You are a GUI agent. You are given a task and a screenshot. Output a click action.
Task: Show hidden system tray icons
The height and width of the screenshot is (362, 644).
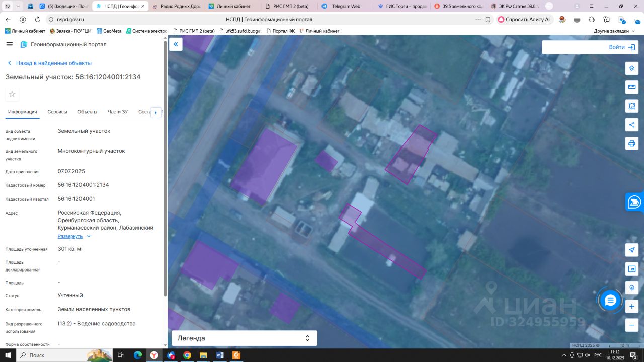click(x=565, y=355)
